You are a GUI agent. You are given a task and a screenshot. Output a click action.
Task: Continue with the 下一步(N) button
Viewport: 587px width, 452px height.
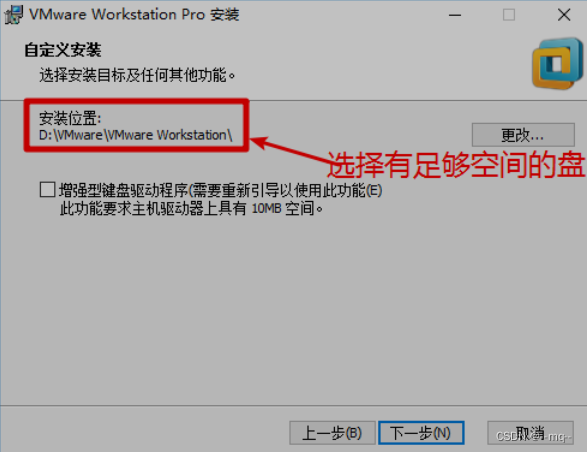click(421, 433)
